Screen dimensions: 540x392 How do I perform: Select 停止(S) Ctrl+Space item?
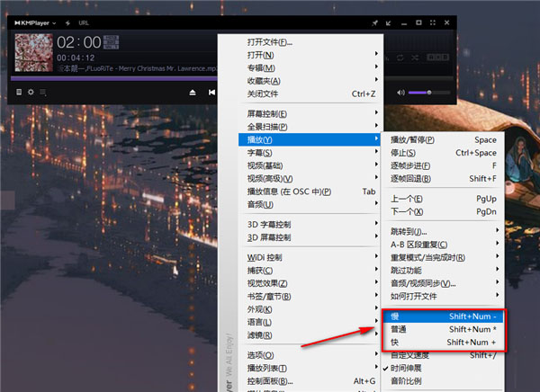pyautogui.click(x=443, y=153)
